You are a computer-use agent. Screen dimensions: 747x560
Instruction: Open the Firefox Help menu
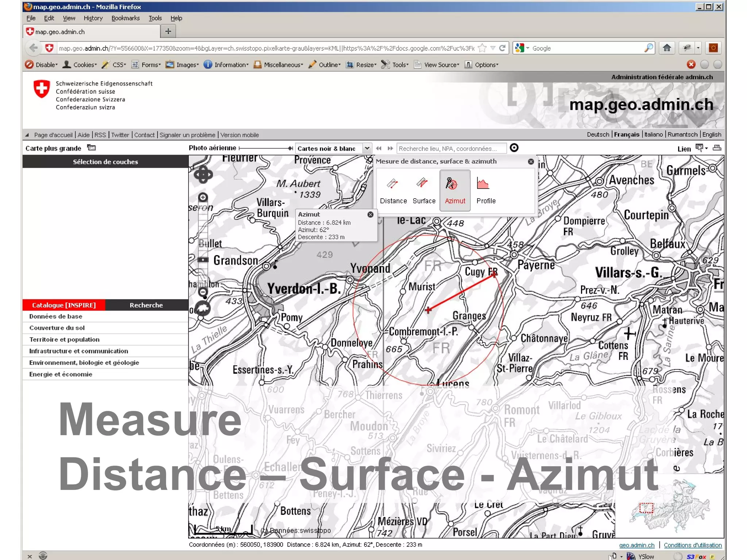click(x=176, y=18)
